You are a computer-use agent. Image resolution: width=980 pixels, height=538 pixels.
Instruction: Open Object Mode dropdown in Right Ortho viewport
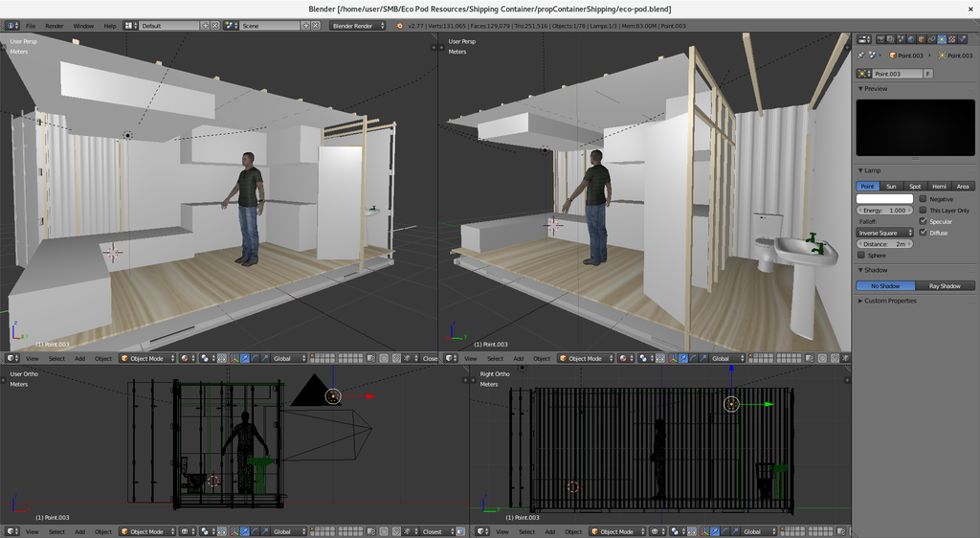[x=617, y=531]
